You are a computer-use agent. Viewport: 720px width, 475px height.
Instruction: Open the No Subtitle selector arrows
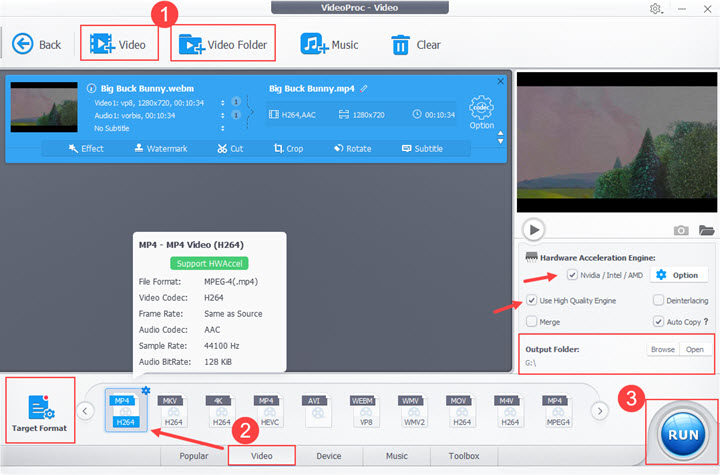click(222, 128)
